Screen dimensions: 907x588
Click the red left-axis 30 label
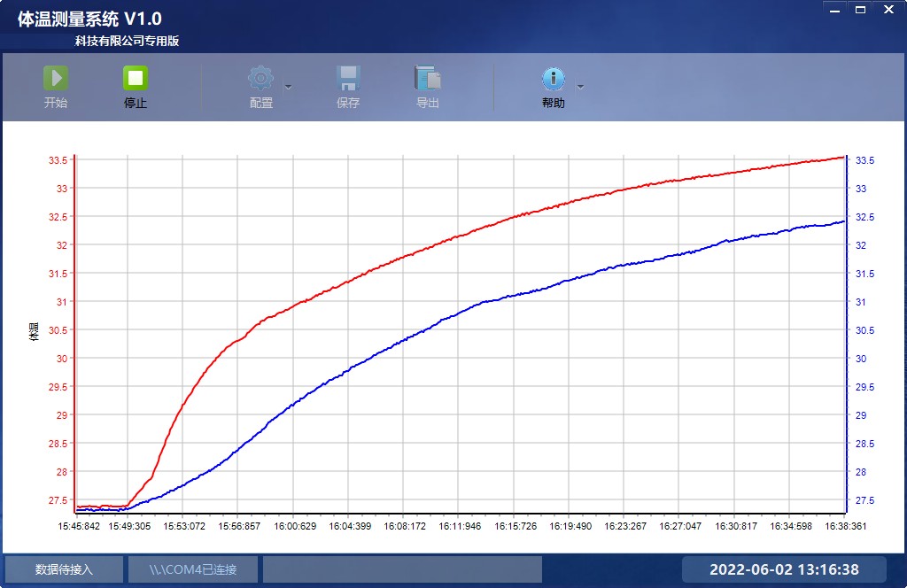62,359
